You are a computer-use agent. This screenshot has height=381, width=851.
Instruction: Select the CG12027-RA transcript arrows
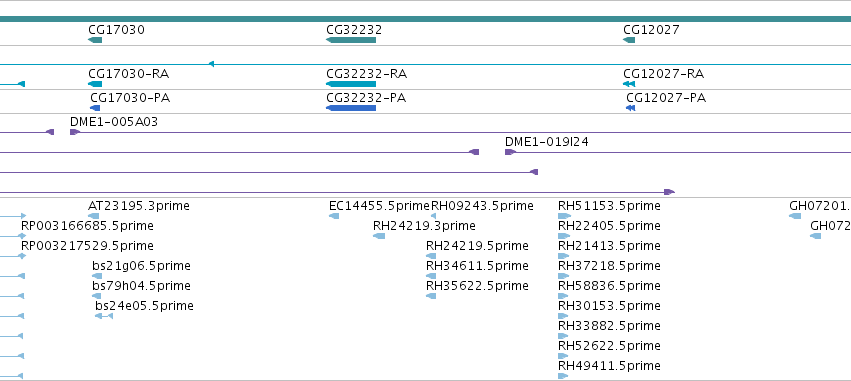pos(629,84)
